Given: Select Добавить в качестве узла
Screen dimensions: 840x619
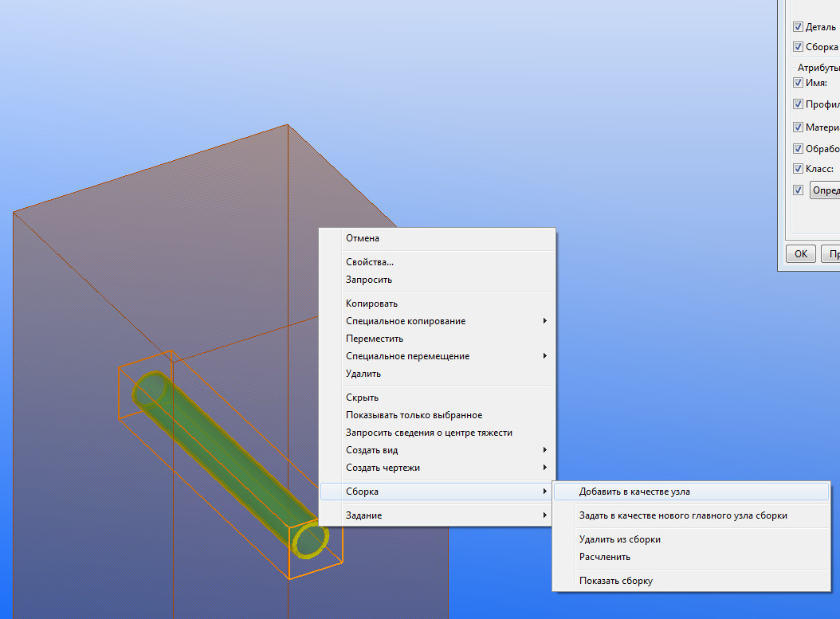Looking at the screenshot, I should [634, 492].
